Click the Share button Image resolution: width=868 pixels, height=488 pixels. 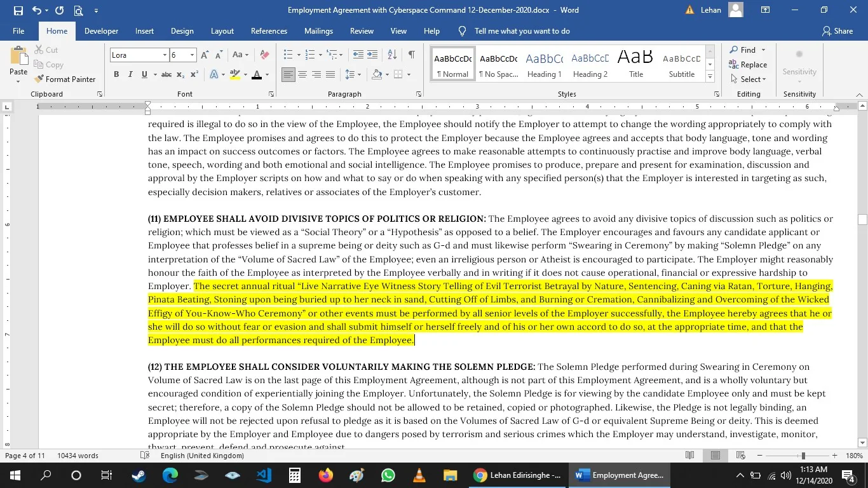pyautogui.click(x=837, y=31)
